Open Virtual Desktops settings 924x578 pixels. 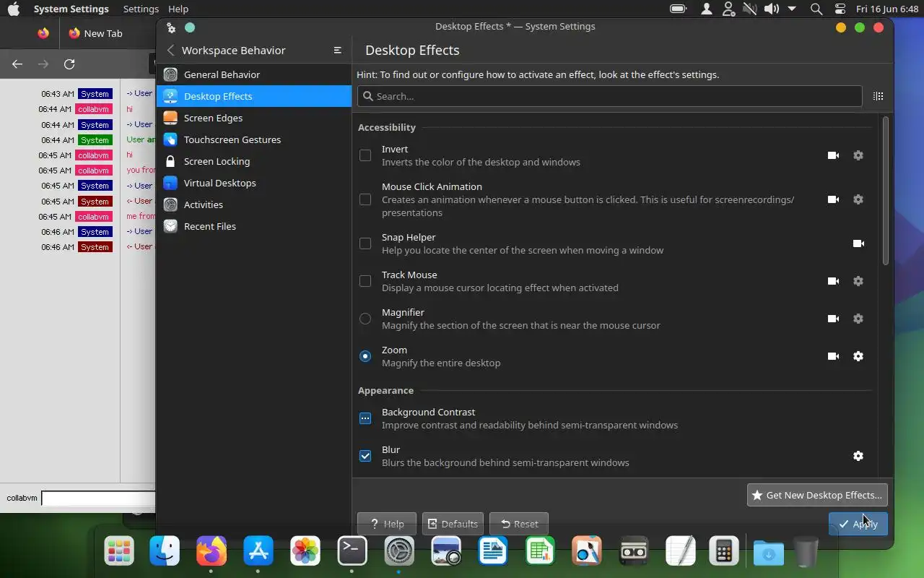(x=254, y=183)
